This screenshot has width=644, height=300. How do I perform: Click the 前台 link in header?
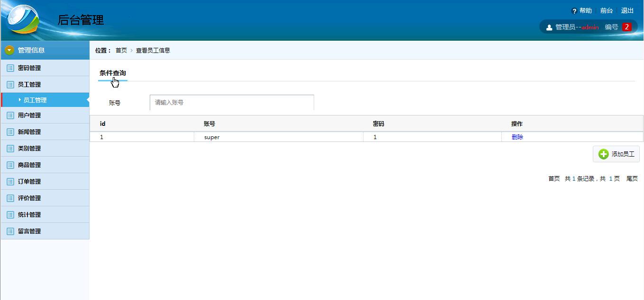tap(607, 11)
